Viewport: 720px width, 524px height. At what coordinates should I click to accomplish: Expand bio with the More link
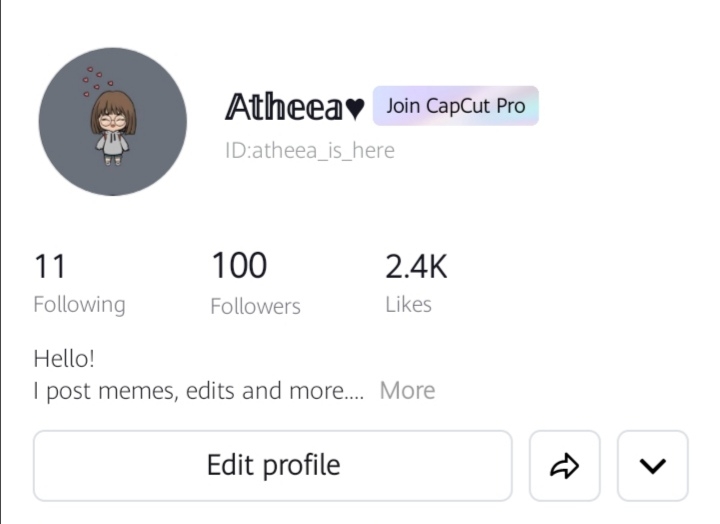click(407, 391)
